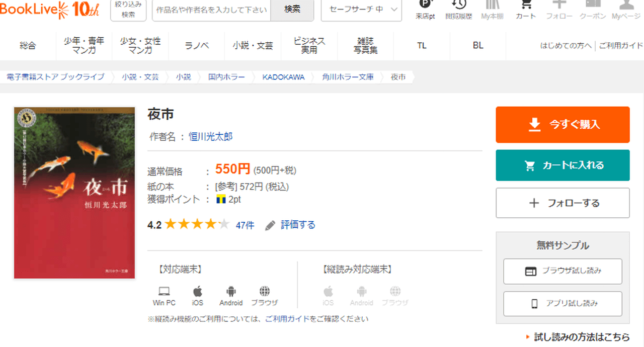
Task: Select the ラノベ category tab
Action: (x=197, y=46)
